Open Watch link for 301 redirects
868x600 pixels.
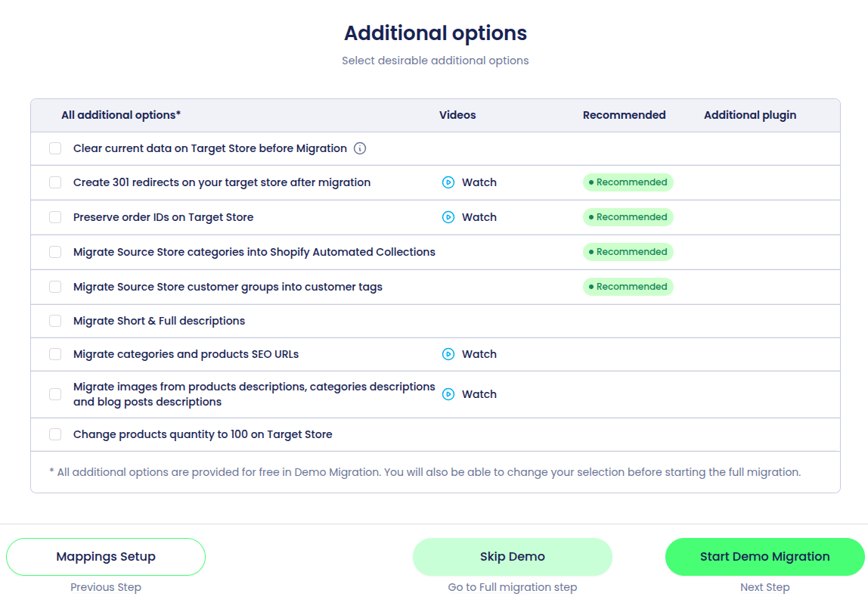pos(479,182)
